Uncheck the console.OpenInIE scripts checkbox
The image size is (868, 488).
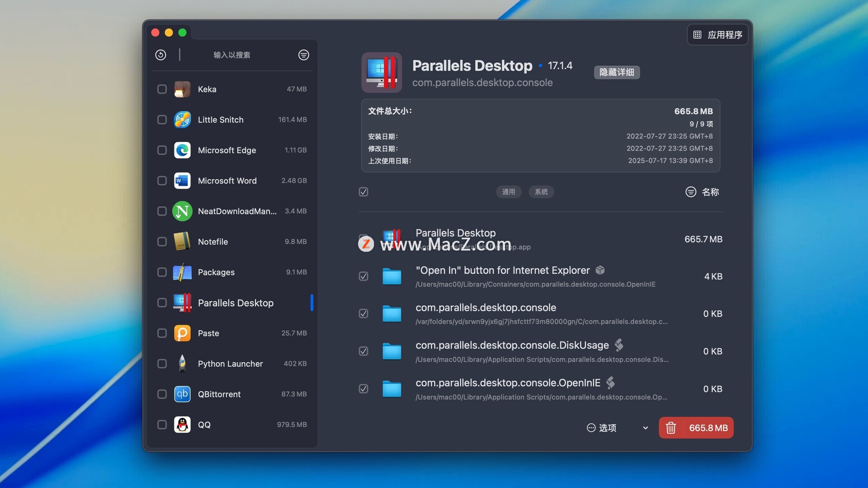tap(363, 389)
